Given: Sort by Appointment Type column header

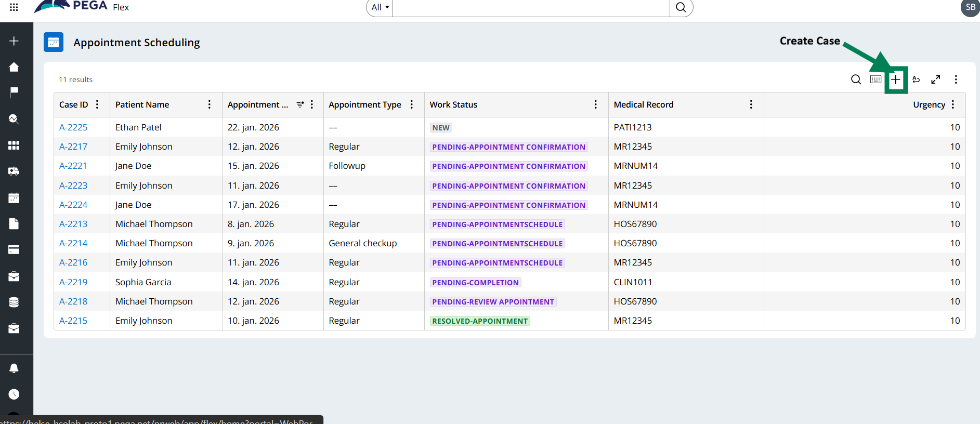Looking at the screenshot, I should [x=365, y=104].
